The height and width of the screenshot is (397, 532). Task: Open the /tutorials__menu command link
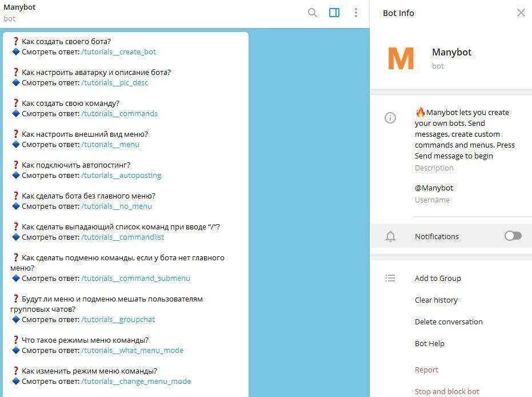110,145
